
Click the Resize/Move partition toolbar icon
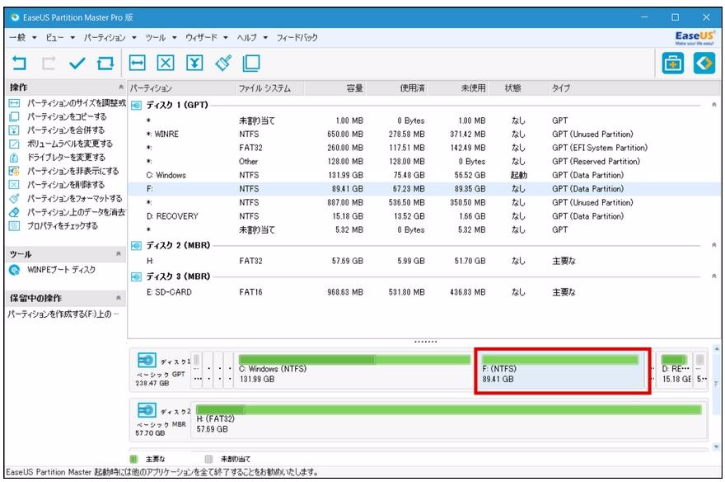point(137,63)
